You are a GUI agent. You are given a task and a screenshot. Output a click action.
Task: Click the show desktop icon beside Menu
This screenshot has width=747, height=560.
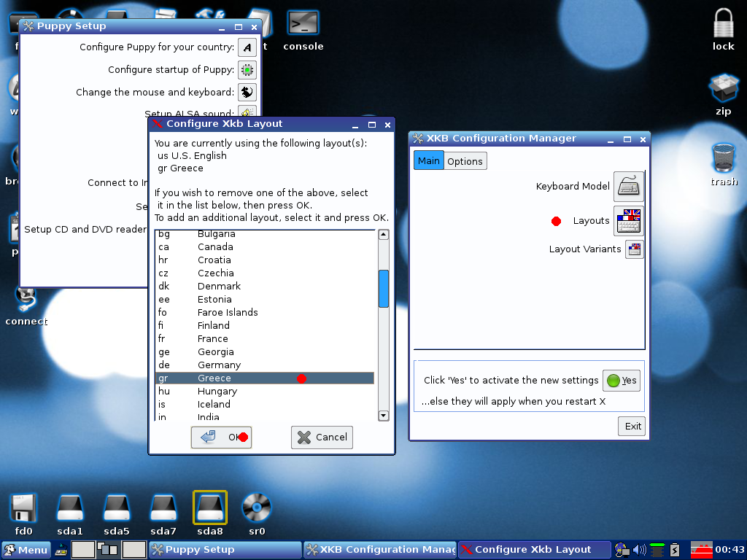(x=61, y=551)
